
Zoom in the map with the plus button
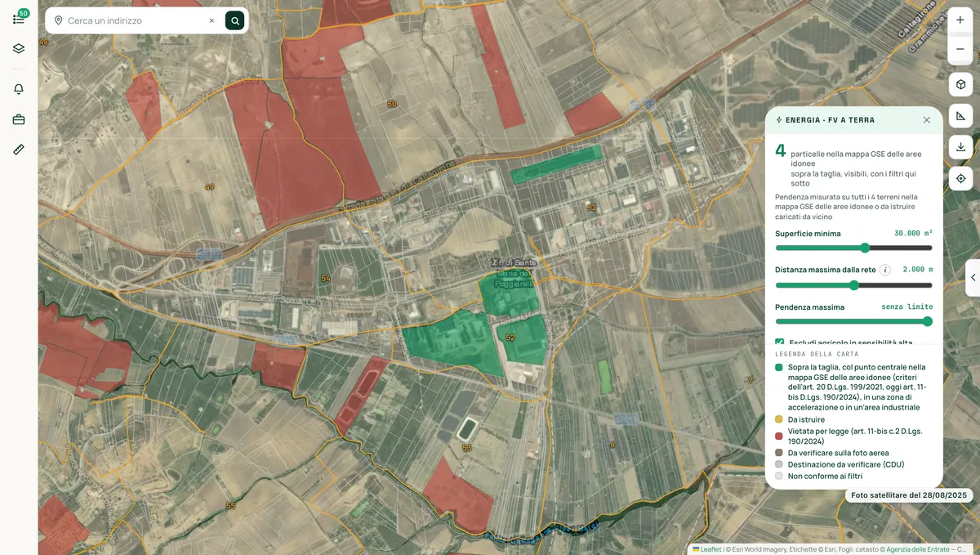960,20
